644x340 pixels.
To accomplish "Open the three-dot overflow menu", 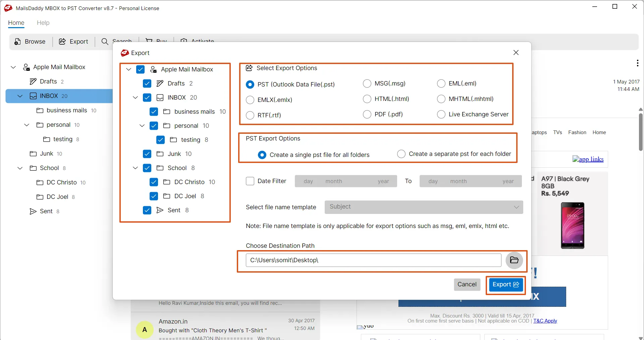I will (637, 63).
